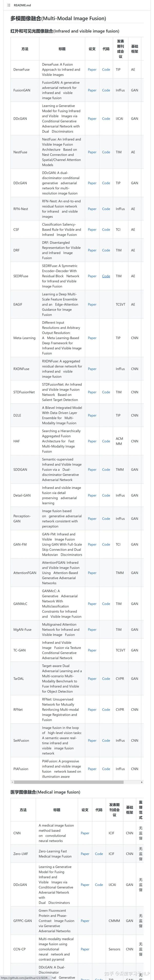Open the CCN-CP Paper link
Screen dimensions: 154x980
point(85,949)
